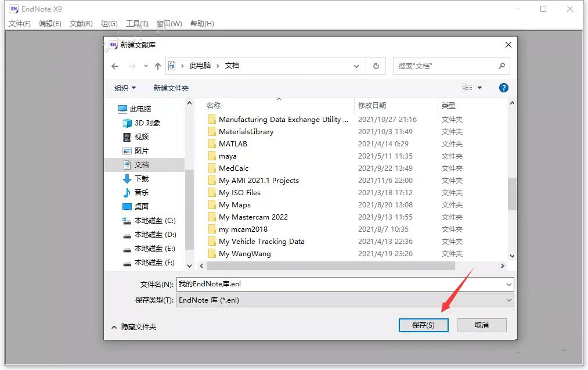Select My Maps folder
The width and height of the screenshot is (588, 370).
coord(235,205)
